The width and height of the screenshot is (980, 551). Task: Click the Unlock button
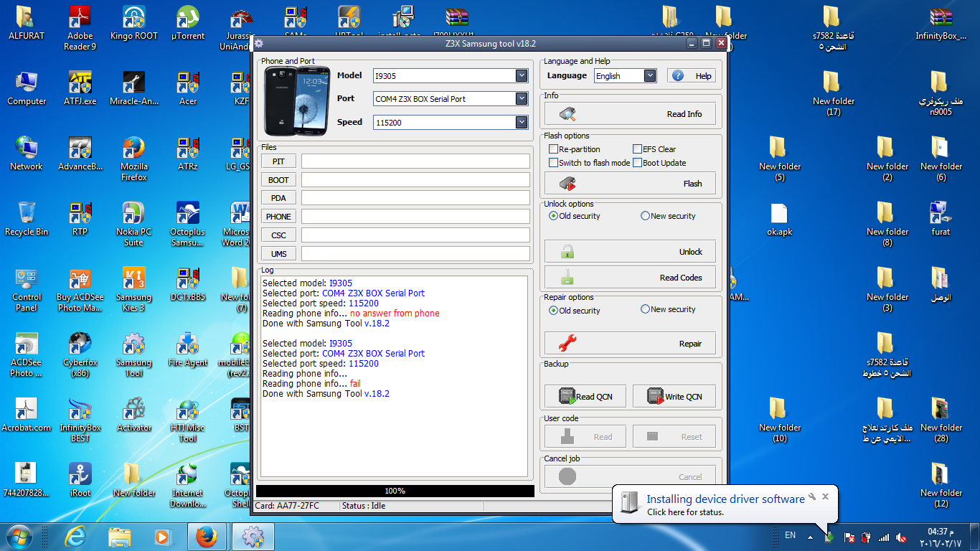630,252
